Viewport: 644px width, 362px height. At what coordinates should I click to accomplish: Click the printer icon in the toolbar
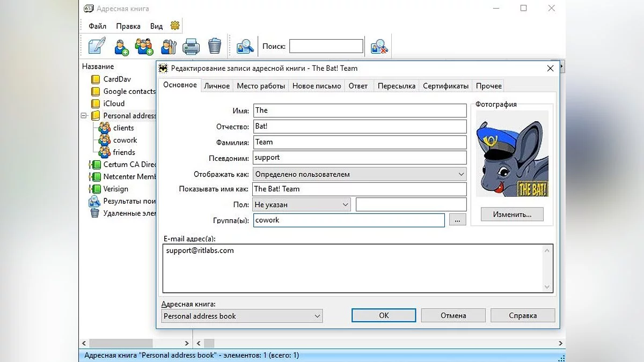click(x=191, y=47)
